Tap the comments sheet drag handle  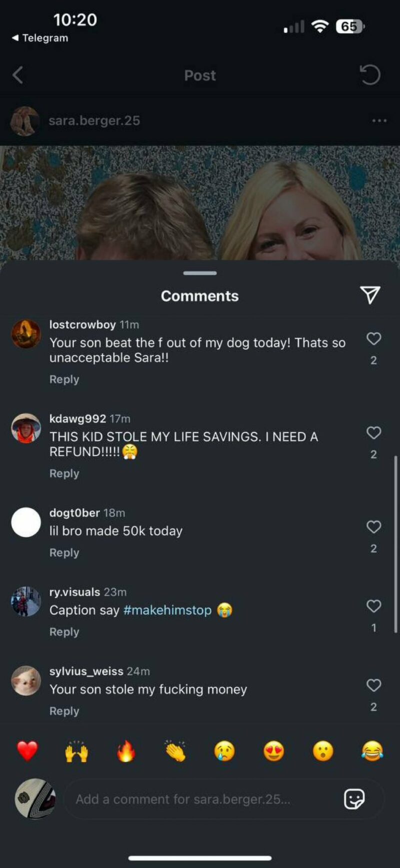coord(200,273)
